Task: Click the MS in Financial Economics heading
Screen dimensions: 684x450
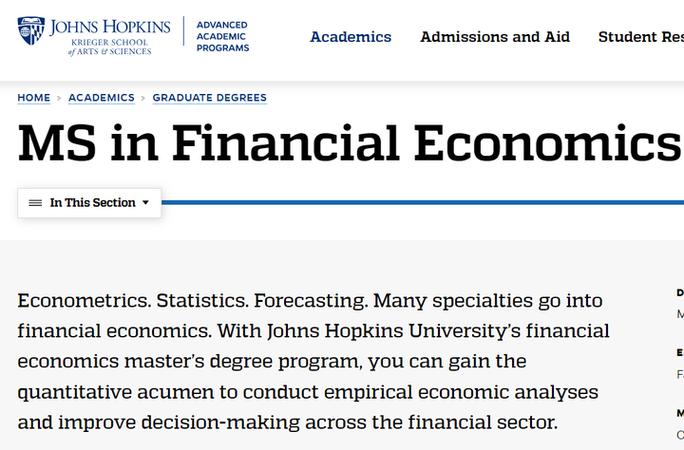Action: (x=349, y=143)
